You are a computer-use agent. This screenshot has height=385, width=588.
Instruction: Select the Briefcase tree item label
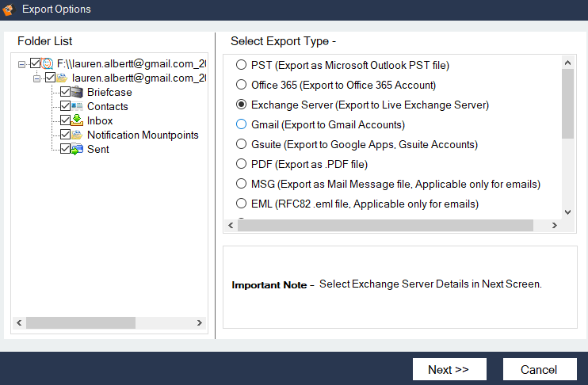109,93
